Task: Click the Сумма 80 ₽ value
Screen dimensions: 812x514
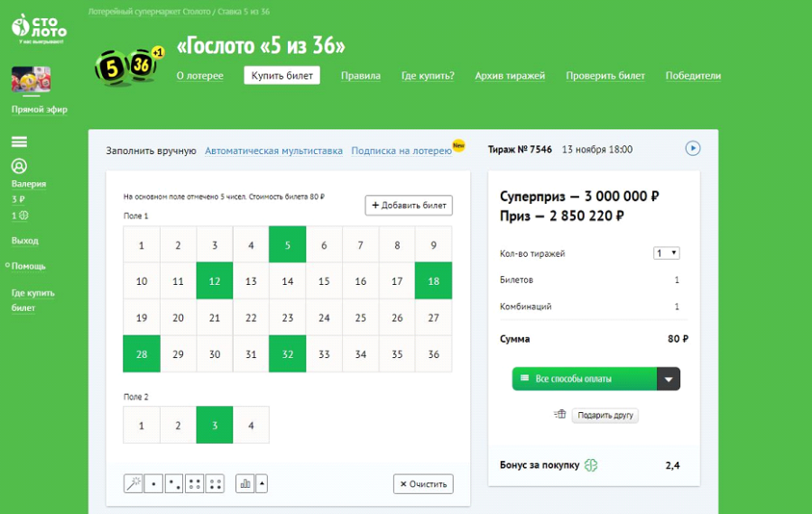Action: click(678, 339)
